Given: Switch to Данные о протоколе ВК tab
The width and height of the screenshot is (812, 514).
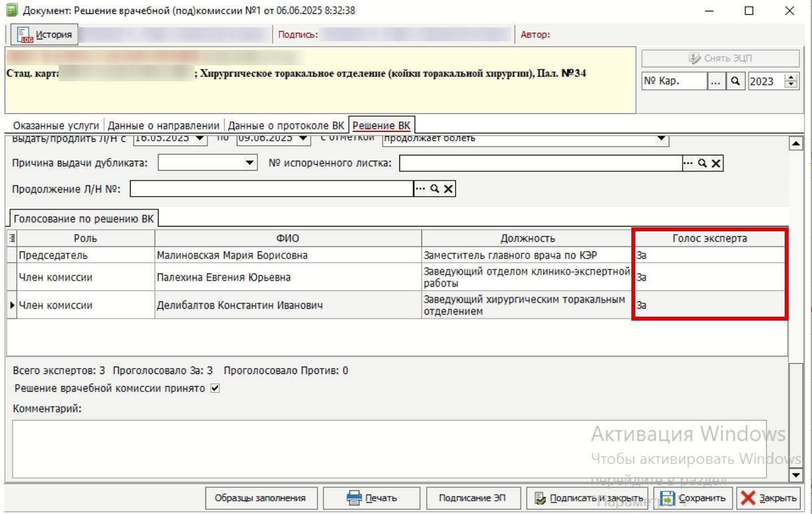Looking at the screenshot, I should coord(286,125).
